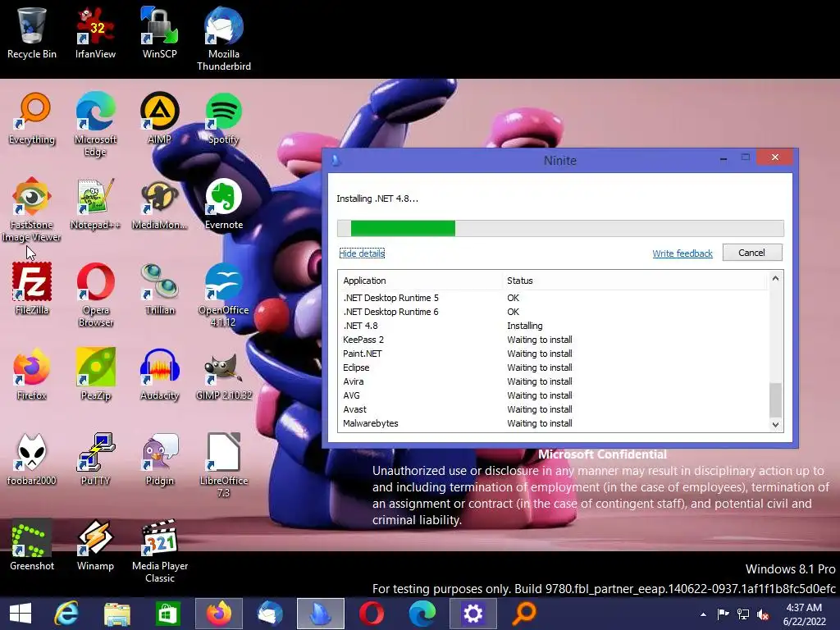840x630 pixels.
Task: Open the Write feedback link
Action: [x=682, y=253]
